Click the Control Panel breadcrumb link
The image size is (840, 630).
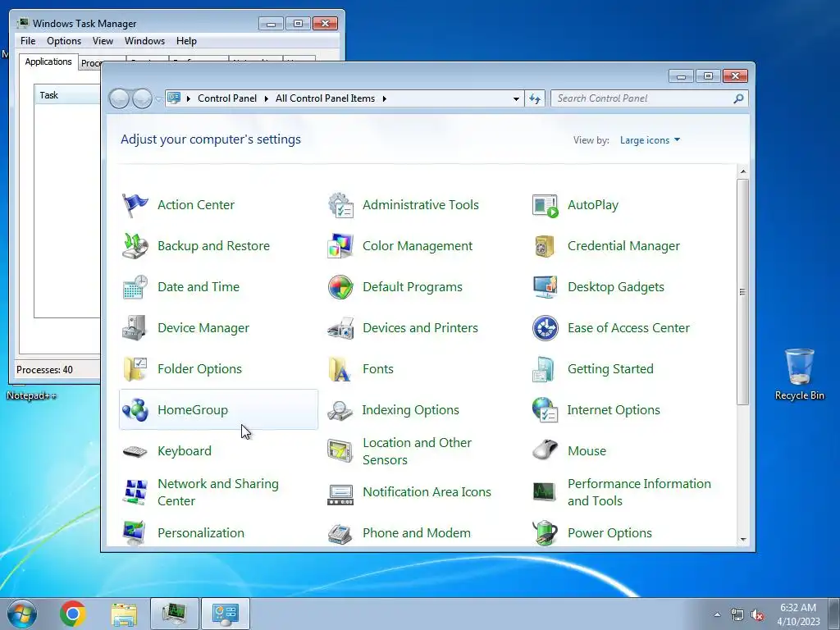click(x=227, y=98)
